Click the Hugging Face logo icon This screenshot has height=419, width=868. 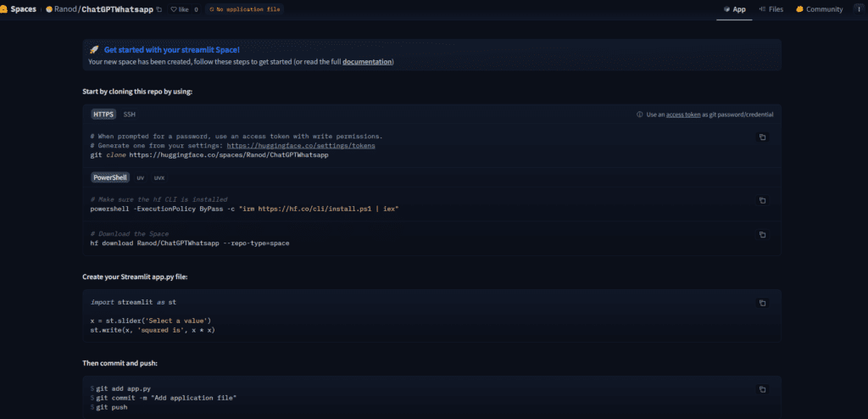coord(3,9)
